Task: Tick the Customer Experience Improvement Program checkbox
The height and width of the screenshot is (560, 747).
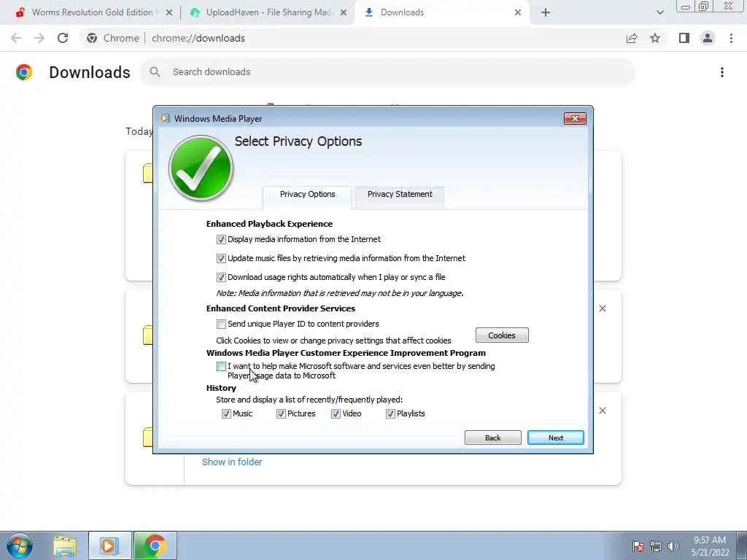Action: point(221,366)
